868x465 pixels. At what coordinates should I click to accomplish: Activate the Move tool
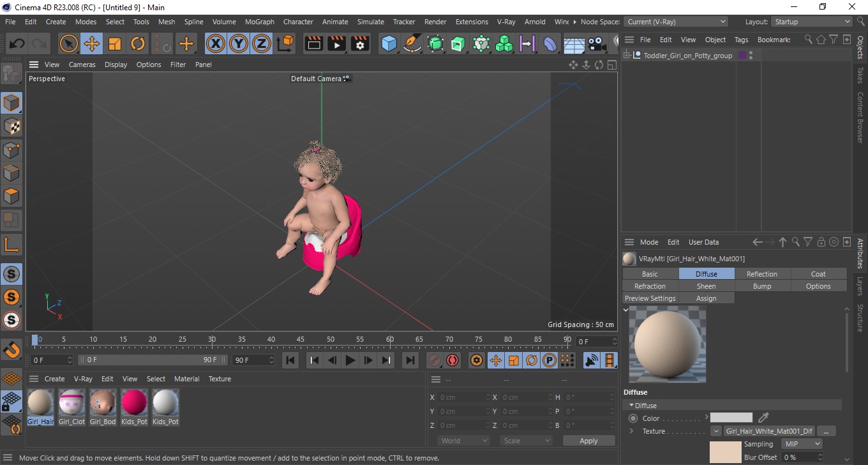tap(92, 43)
